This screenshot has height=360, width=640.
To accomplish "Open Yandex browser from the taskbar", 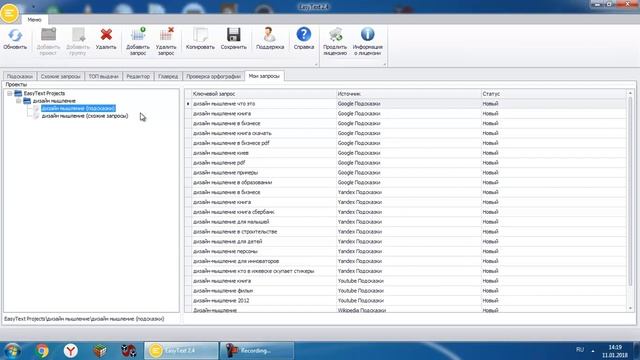I will (x=71, y=351).
